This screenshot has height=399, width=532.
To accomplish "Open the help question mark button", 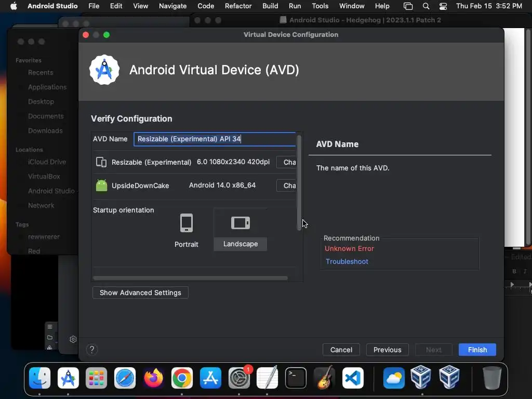I will (x=92, y=350).
